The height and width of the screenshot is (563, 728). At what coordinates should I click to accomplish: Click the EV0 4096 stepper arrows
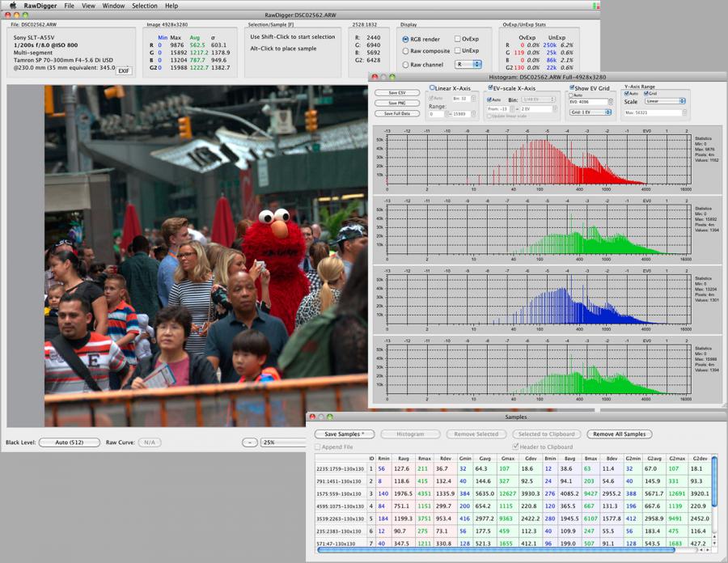pos(611,102)
